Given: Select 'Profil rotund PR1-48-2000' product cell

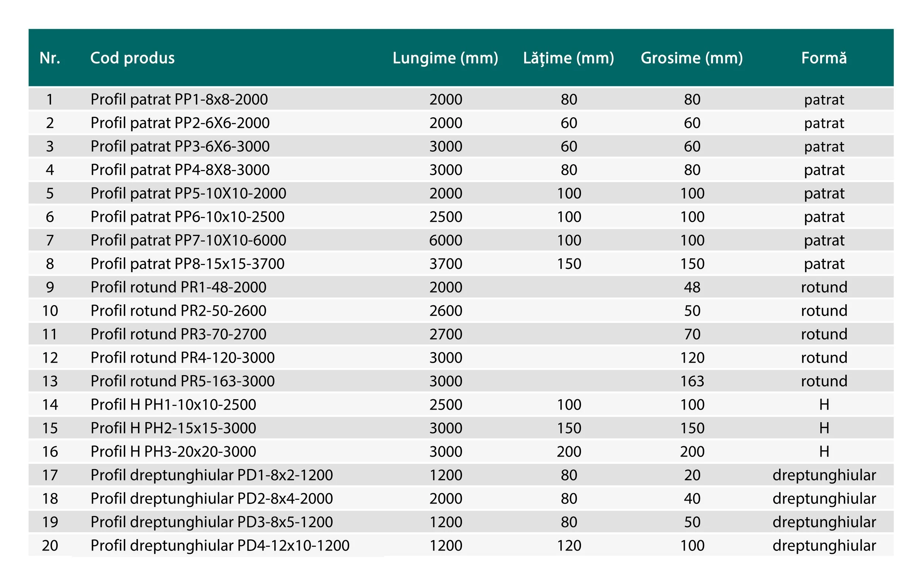Looking at the screenshot, I should pos(178,287).
